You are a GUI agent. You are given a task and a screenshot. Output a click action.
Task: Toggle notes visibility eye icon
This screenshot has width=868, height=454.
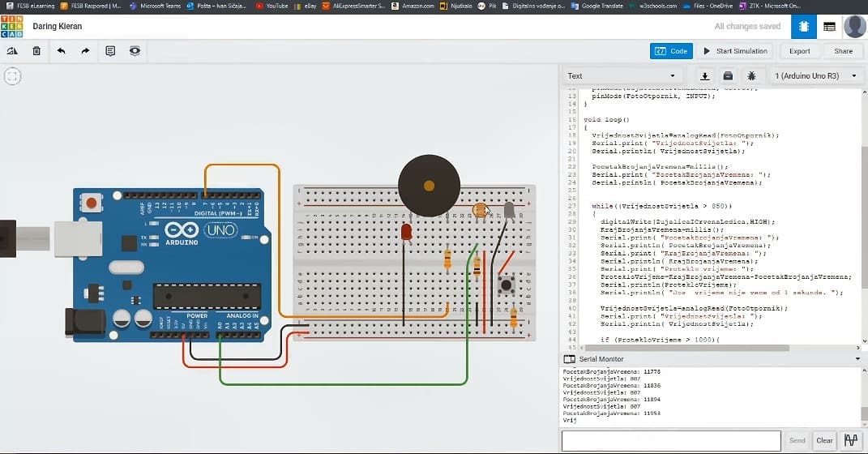coord(135,51)
